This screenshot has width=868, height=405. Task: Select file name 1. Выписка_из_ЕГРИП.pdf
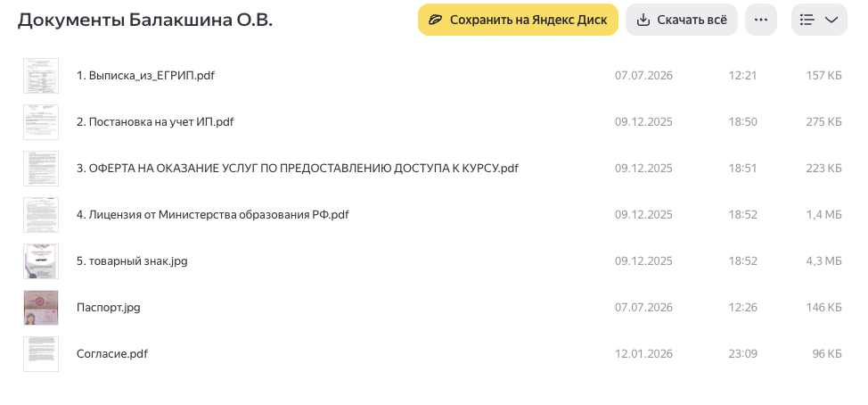[x=145, y=75]
